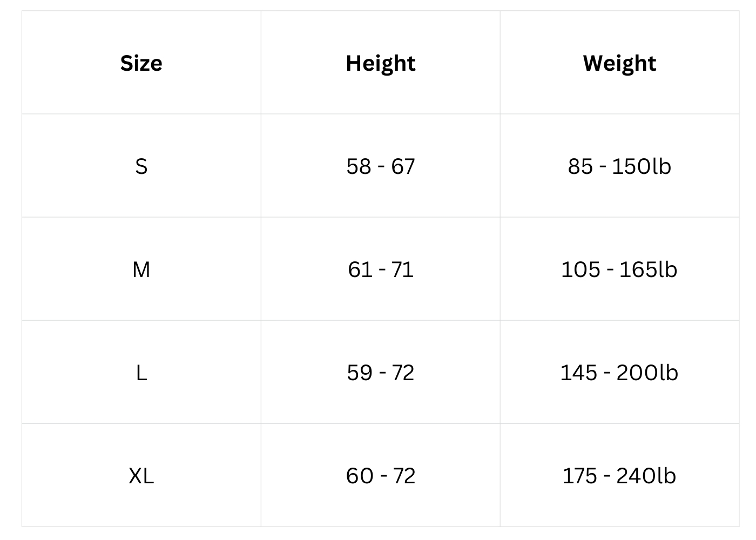Viewport: 756px width, 540px height.
Task: Select the S size cell
Action: (x=141, y=166)
